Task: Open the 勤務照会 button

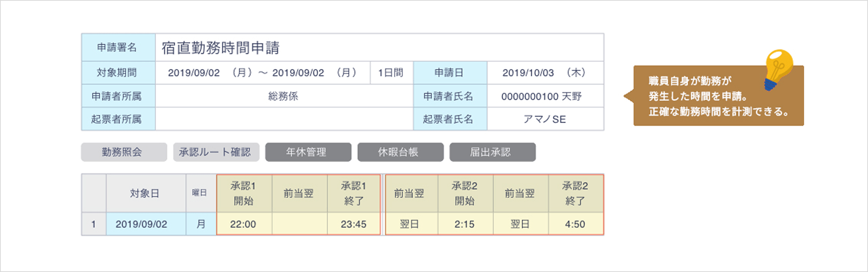Action: pos(124,152)
